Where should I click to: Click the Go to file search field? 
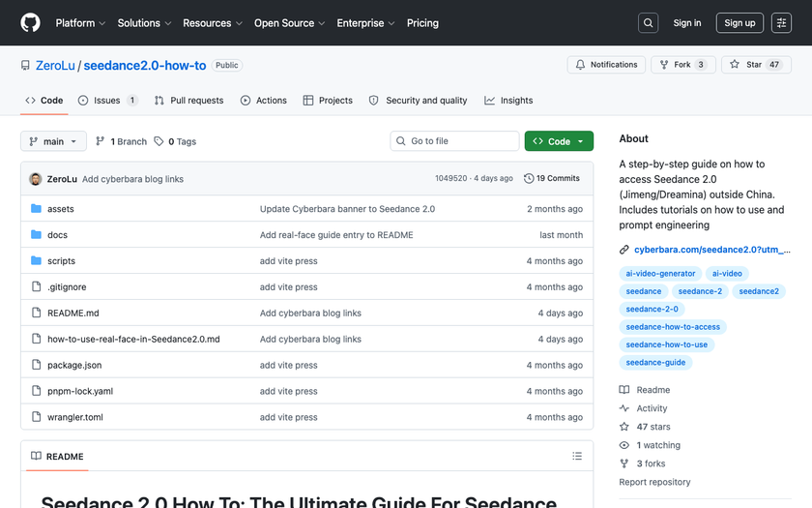454,141
